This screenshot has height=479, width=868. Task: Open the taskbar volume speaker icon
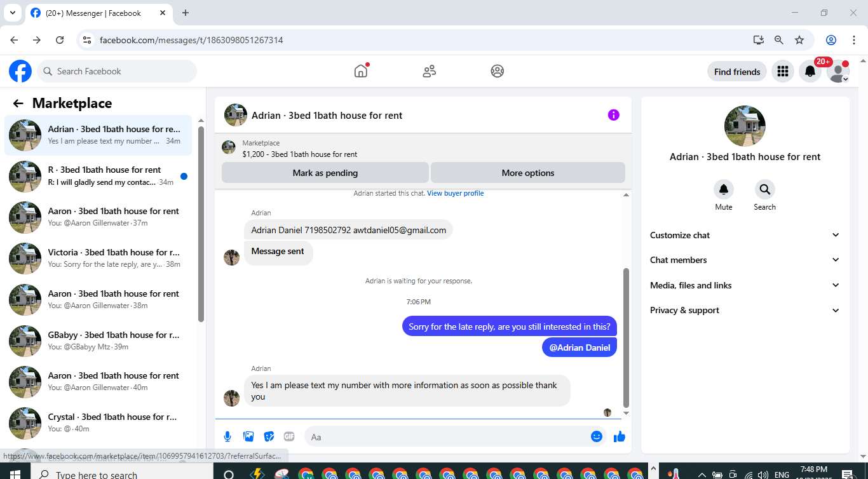(763, 475)
